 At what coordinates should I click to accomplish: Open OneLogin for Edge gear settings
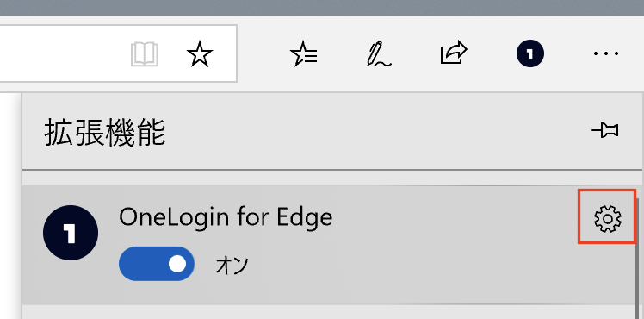click(608, 218)
